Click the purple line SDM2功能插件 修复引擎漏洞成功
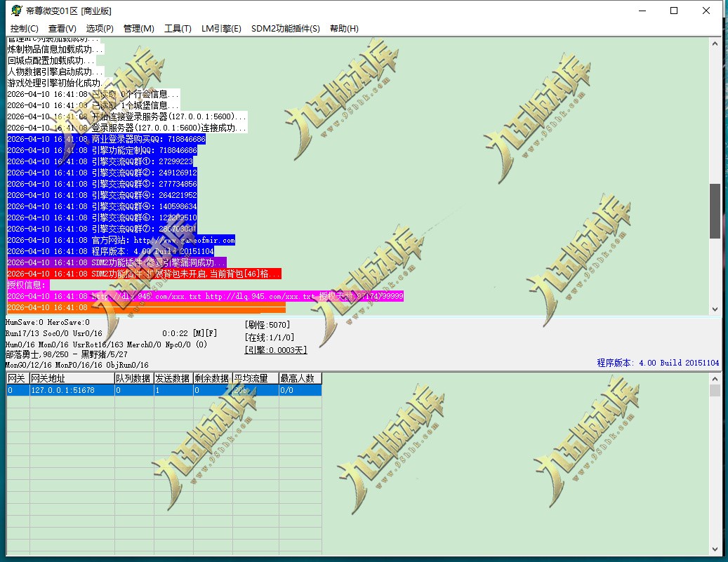The image size is (728, 562). coord(117,262)
